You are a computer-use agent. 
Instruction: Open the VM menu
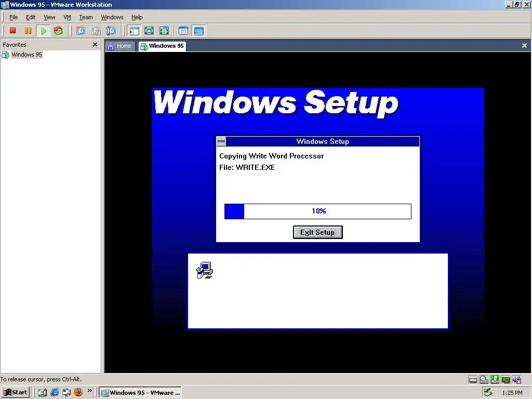point(67,17)
